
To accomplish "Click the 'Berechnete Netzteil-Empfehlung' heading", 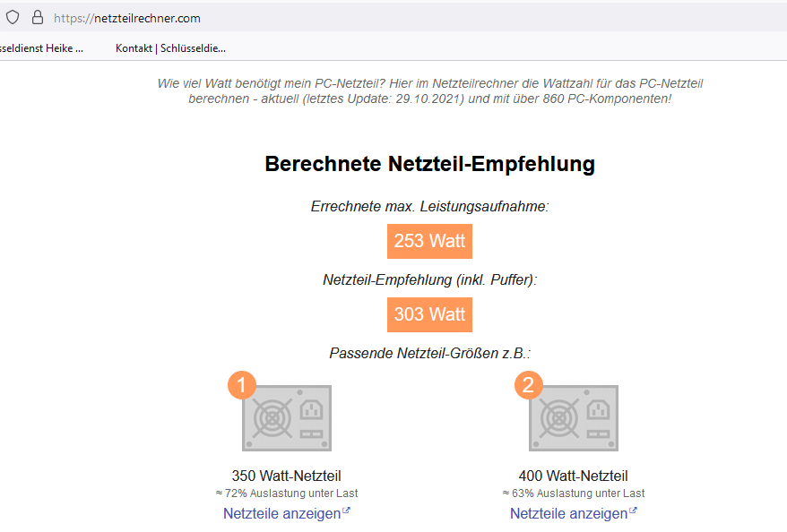I will [x=429, y=164].
